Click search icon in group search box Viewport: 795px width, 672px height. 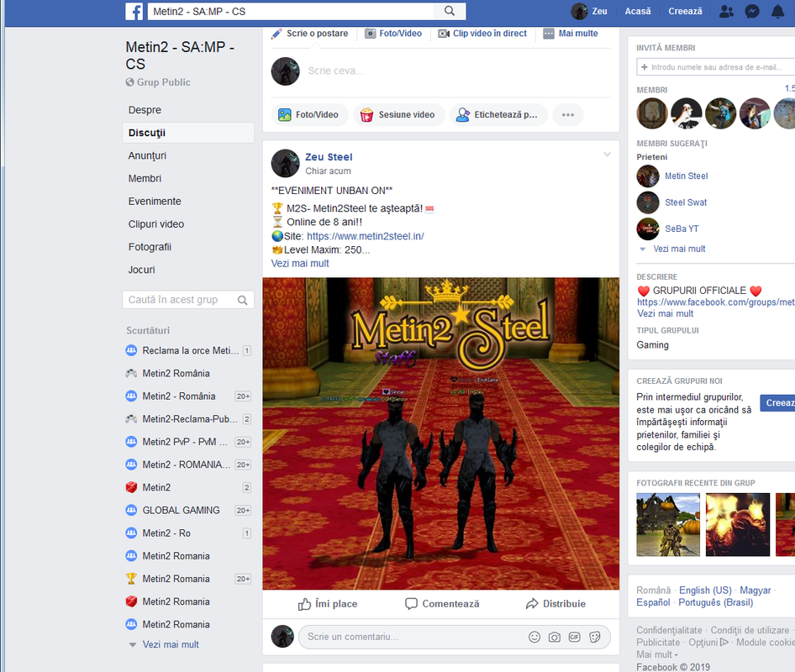coord(242,300)
